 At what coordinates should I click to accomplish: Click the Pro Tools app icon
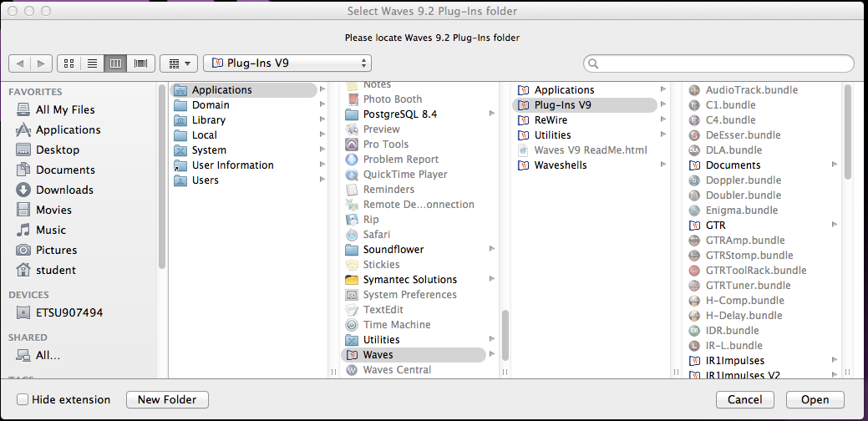coord(352,145)
